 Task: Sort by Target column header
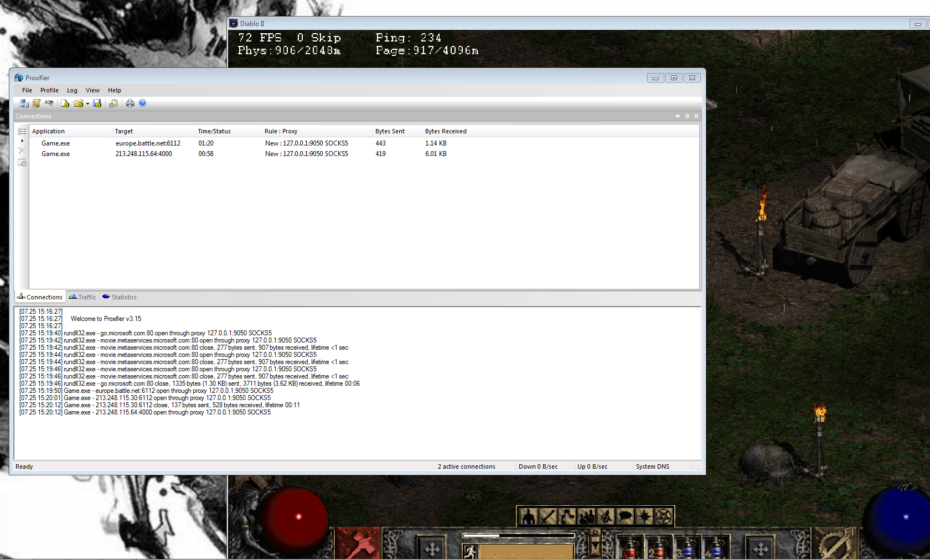(x=153, y=131)
